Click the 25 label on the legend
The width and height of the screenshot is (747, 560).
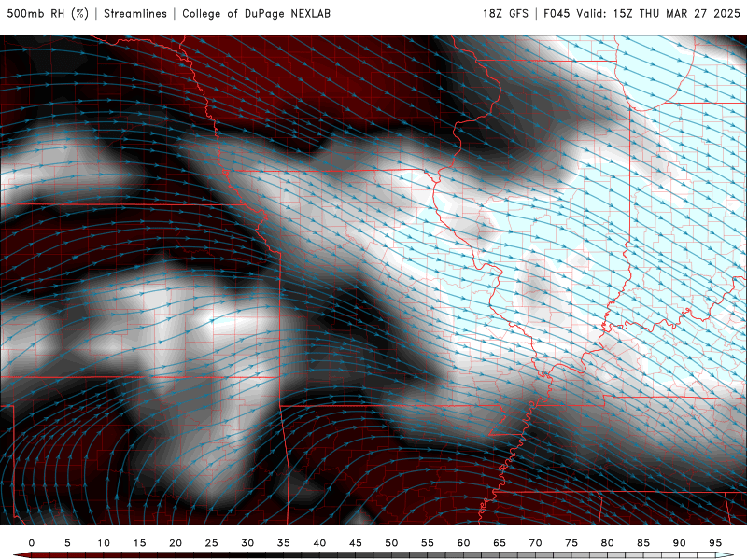[x=211, y=543]
